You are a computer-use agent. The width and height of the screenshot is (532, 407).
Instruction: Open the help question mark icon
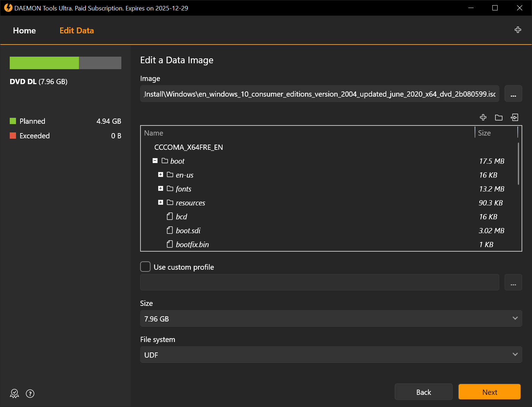30,393
